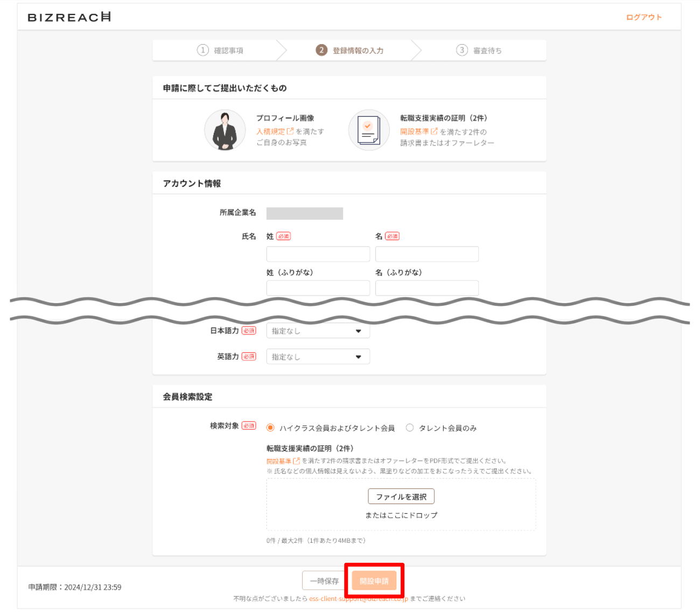The width and height of the screenshot is (700, 615).
Task: Click the 名（ふりがな） input field
Action: tap(426, 288)
